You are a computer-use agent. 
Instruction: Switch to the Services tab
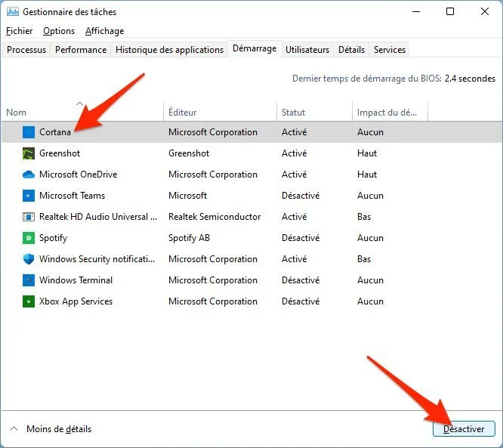click(390, 49)
